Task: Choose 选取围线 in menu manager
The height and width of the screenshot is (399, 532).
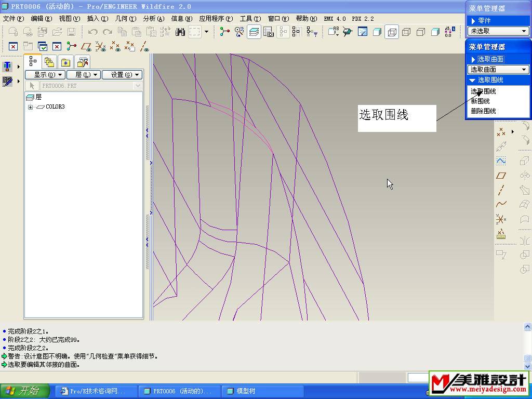Action: (483, 91)
